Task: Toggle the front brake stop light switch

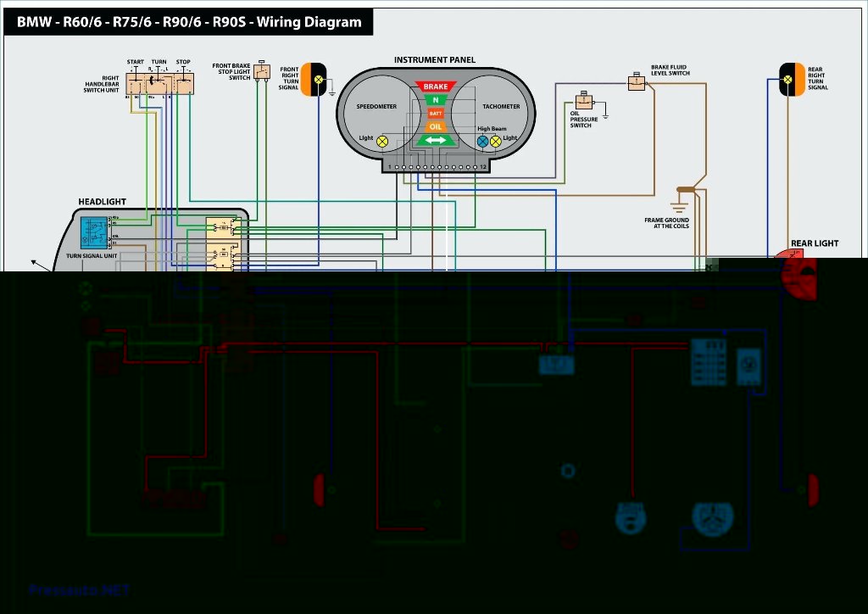Action: pos(262,72)
